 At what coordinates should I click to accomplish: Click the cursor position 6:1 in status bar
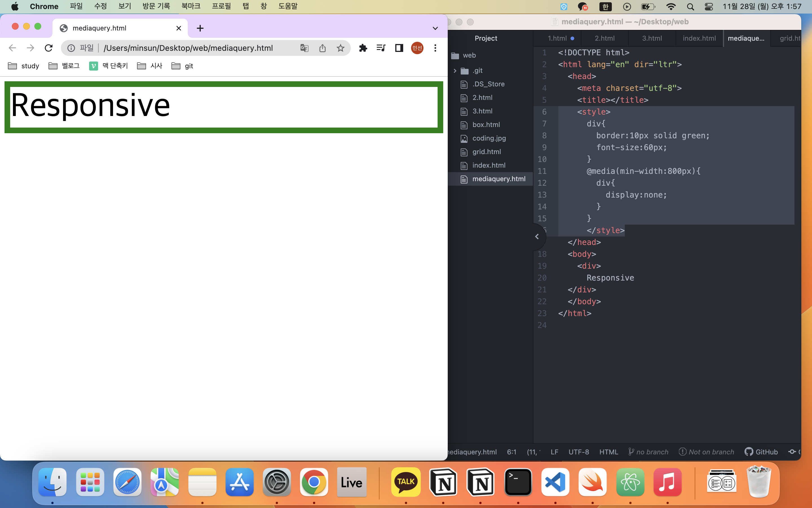pyautogui.click(x=512, y=452)
